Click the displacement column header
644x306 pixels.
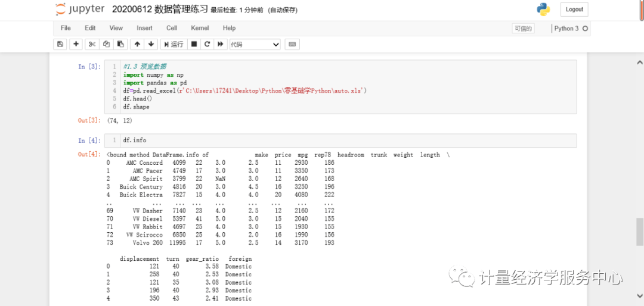click(139, 259)
